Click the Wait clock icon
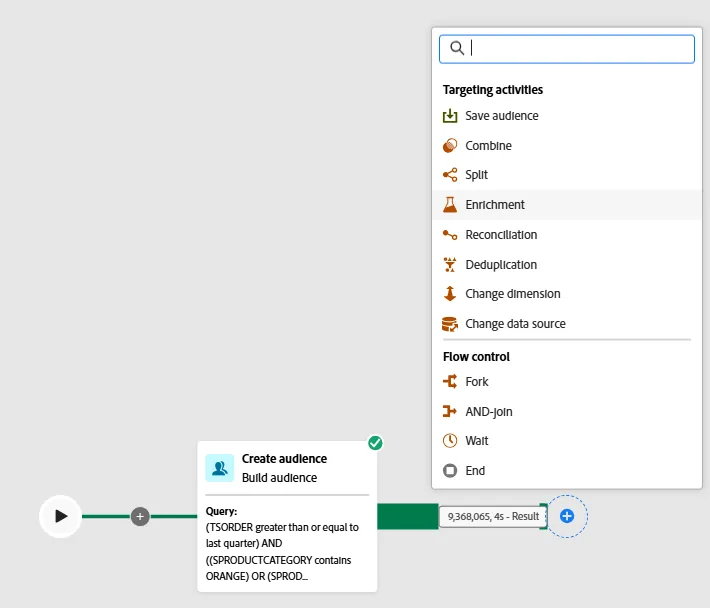710x608 pixels. pyautogui.click(x=450, y=440)
